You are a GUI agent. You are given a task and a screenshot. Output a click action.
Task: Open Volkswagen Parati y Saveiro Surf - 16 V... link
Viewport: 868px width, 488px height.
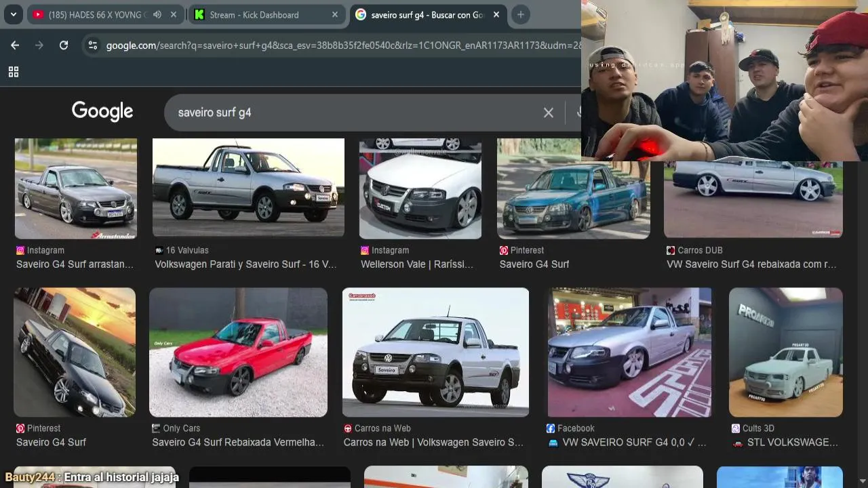[245, 264]
